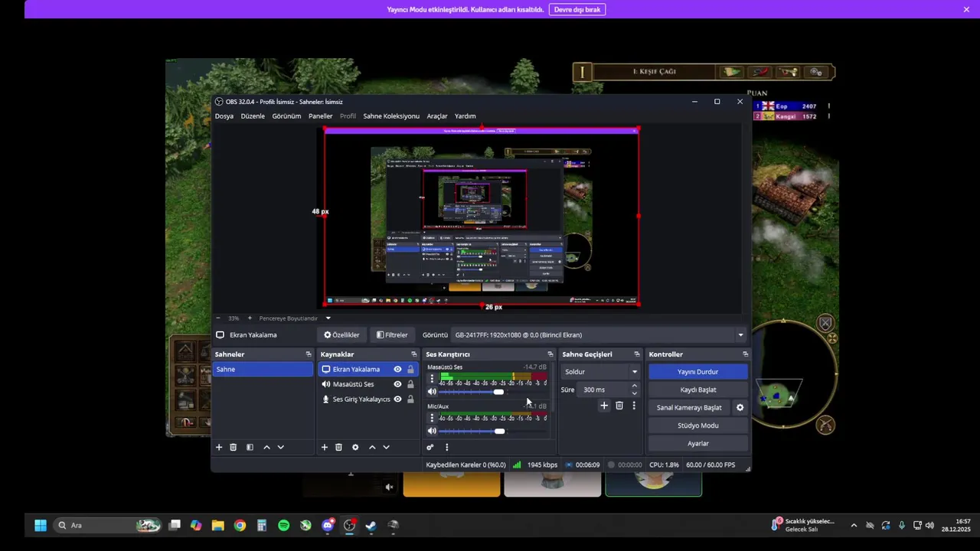Move scene up with Sahneler up arrow
This screenshot has width=980, height=551.
pos(266,448)
